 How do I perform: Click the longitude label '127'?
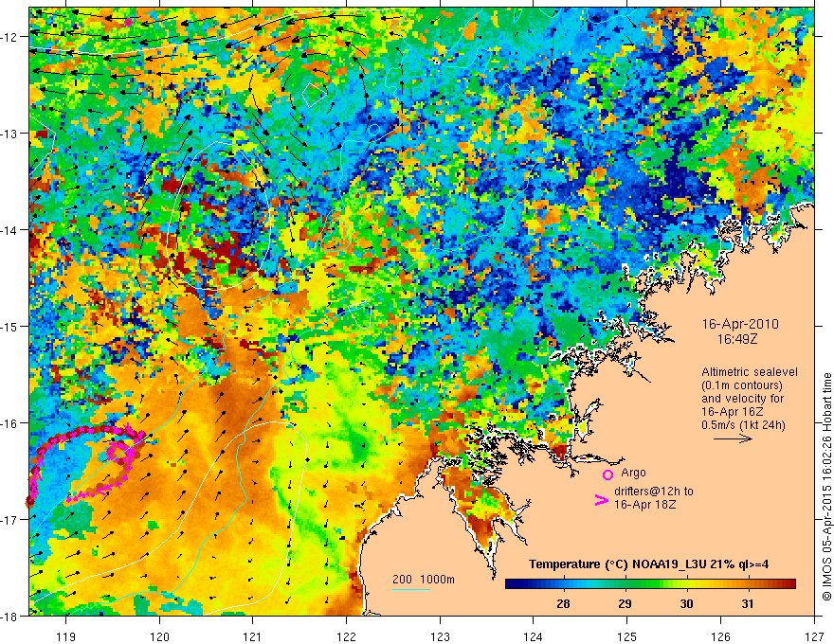click(x=814, y=636)
